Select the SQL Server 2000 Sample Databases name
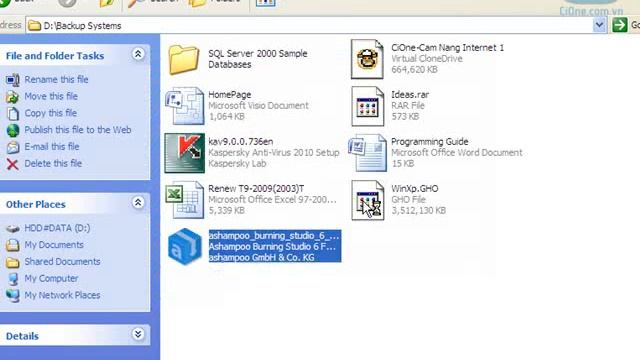The width and height of the screenshot is (640, 360). click(x=258, y=59)
